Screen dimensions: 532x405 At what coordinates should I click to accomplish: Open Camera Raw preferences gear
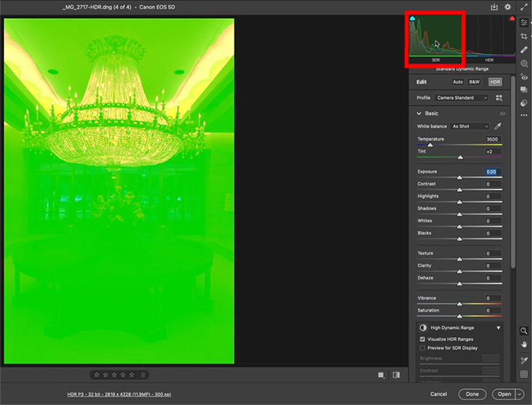508,7
